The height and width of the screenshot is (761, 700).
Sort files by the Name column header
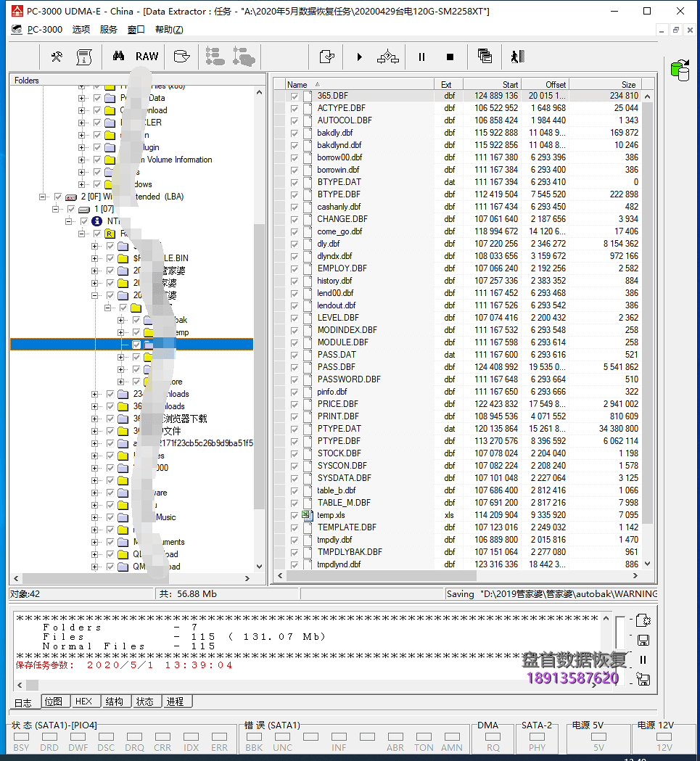point(359,84)
